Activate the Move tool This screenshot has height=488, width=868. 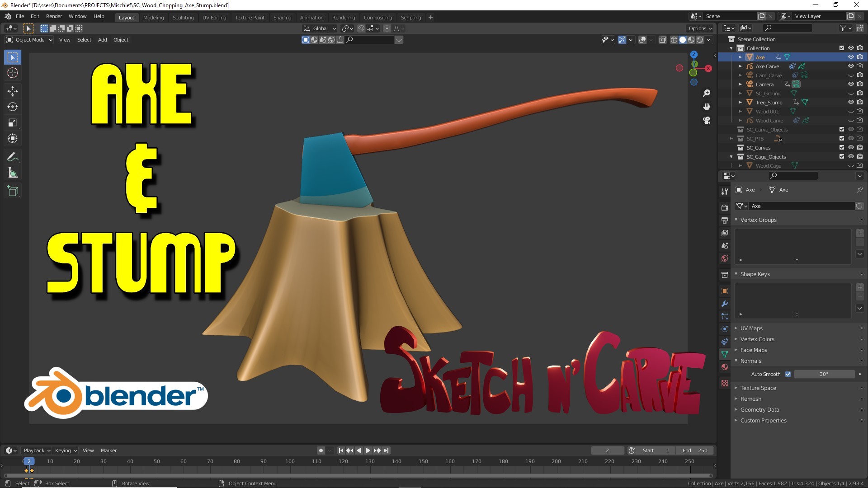[13, 91]
